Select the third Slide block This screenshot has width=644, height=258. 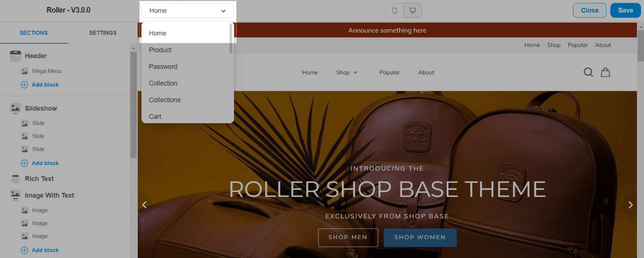click(38, 149)
